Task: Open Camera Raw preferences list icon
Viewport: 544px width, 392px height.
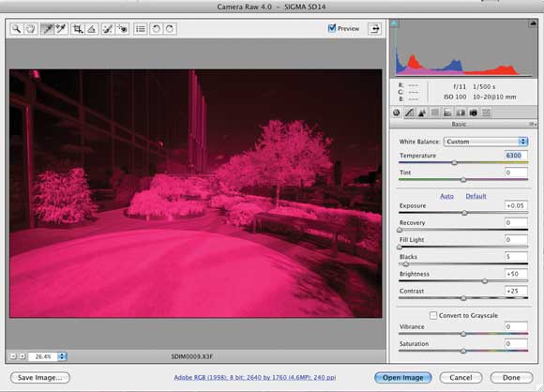Action: click(x=141, y=29)
